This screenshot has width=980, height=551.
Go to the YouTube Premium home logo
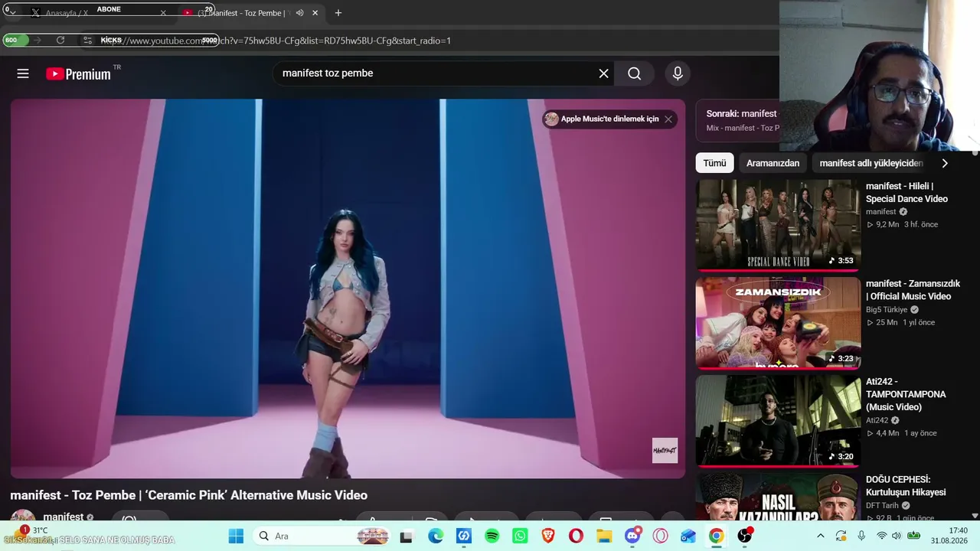[78, 73]
